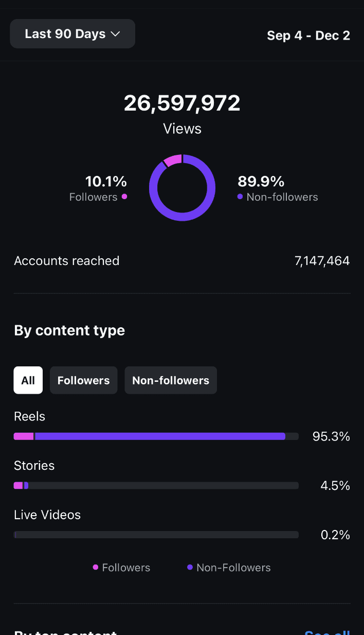Click the chevron next to Last 90 Days
The width and height of the screenshot is (364, 635).
tap(116, 34)
